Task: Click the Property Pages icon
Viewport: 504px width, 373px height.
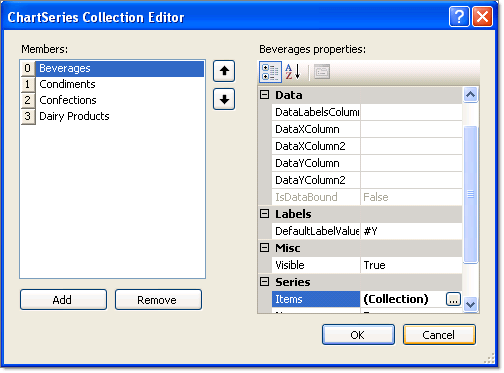Action: click(x=321, y=72)
